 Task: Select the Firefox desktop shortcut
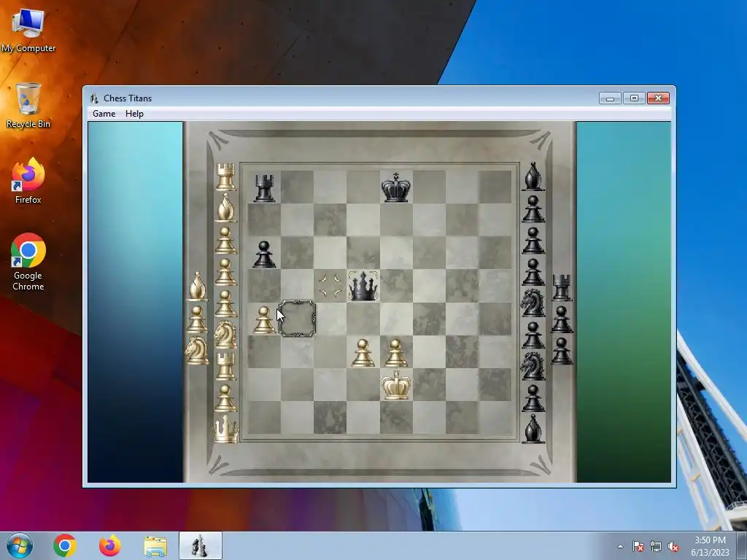pyautogui.click(x=28, y=181)
